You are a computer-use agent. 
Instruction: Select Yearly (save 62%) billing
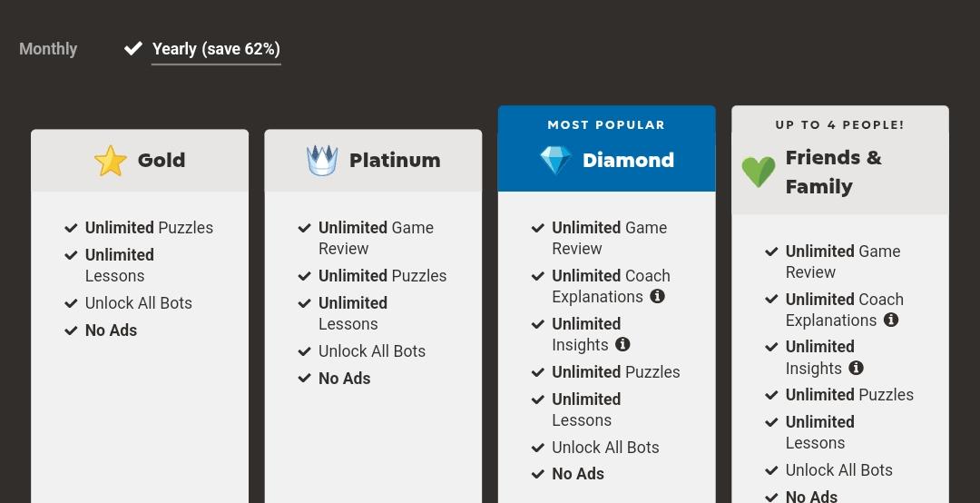tap(216, 49)
